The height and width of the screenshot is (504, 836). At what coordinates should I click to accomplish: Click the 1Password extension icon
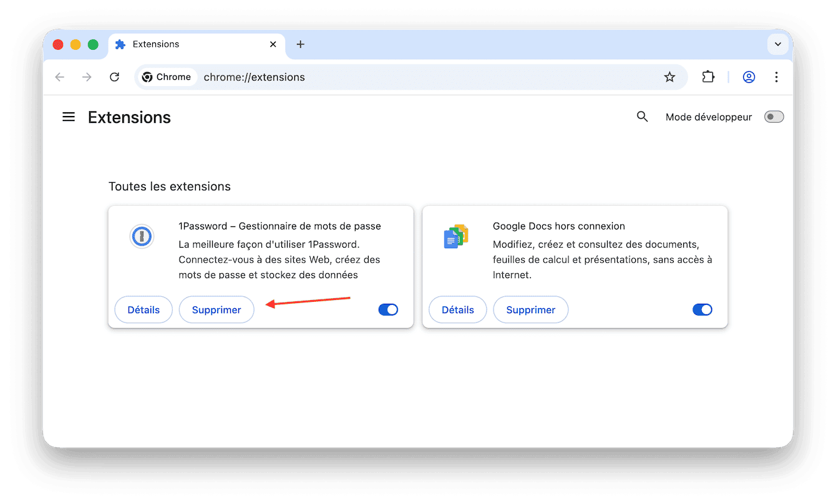click(x=142, y=236)
